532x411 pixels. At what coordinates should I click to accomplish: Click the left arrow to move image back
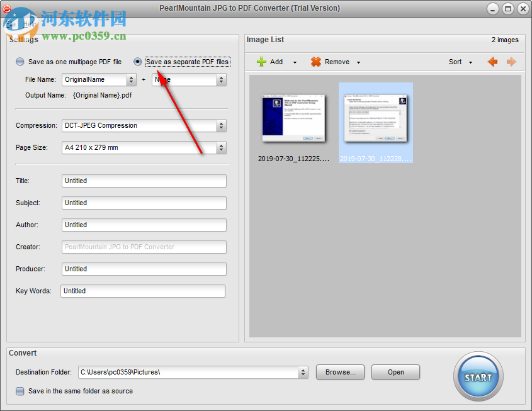[x=493, y=62]
